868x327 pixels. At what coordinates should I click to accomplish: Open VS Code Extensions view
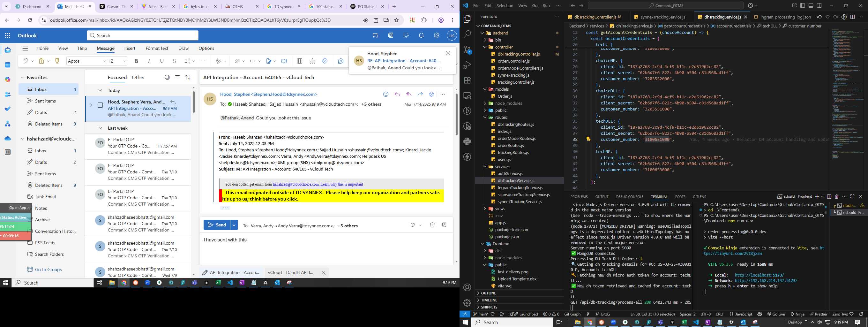pyautogui.click(x=468, y=80)
